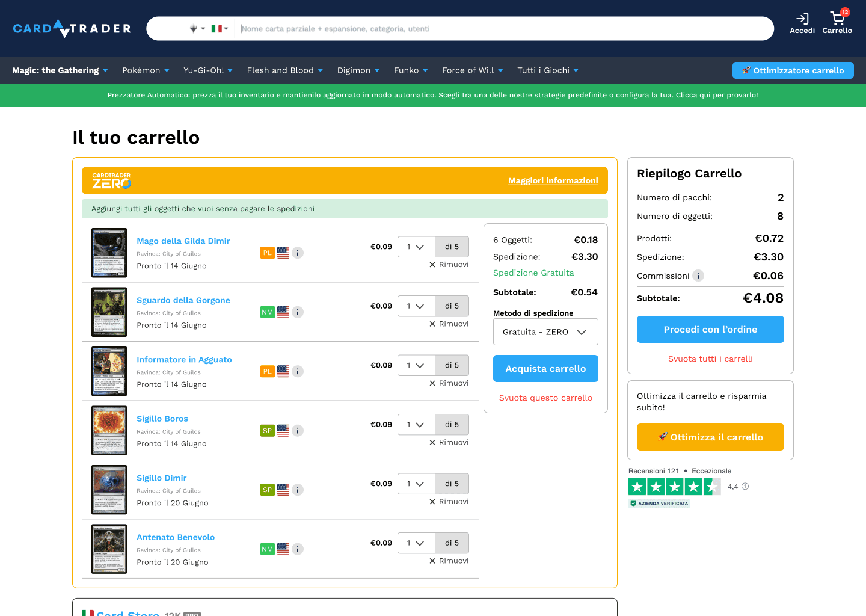Click info icon for Sguardo della Gorgone
The image size is (866, 616).
click(x=298, y=312)
